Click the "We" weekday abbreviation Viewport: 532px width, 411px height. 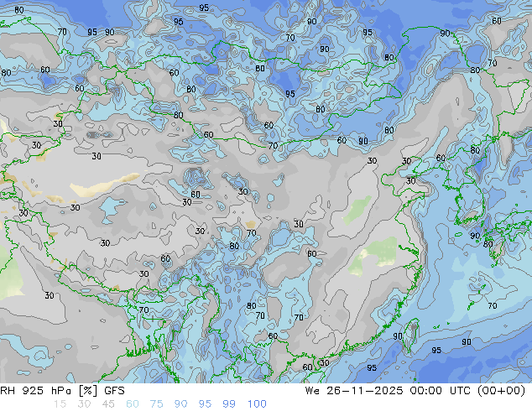point(312,391)
